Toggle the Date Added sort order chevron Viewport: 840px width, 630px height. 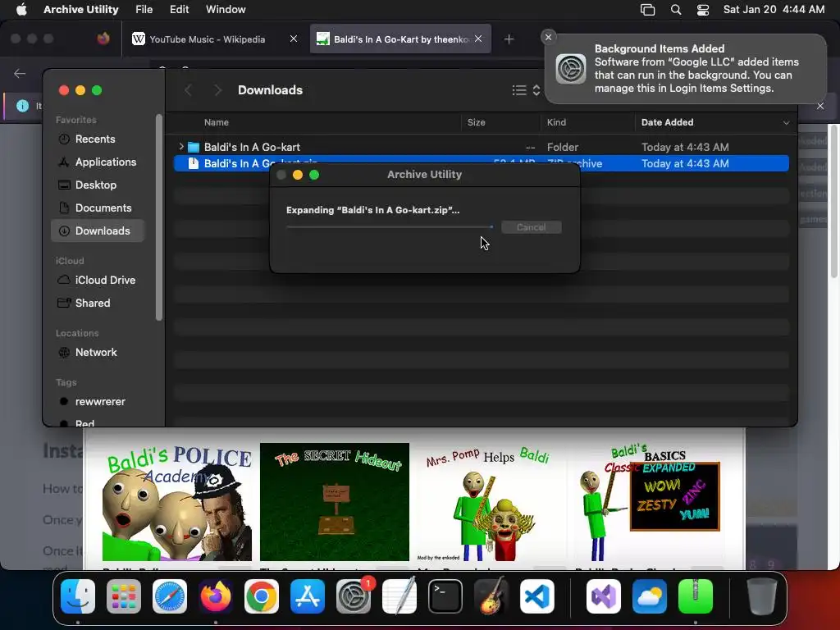pyautogui.click(x=786, y=123)
